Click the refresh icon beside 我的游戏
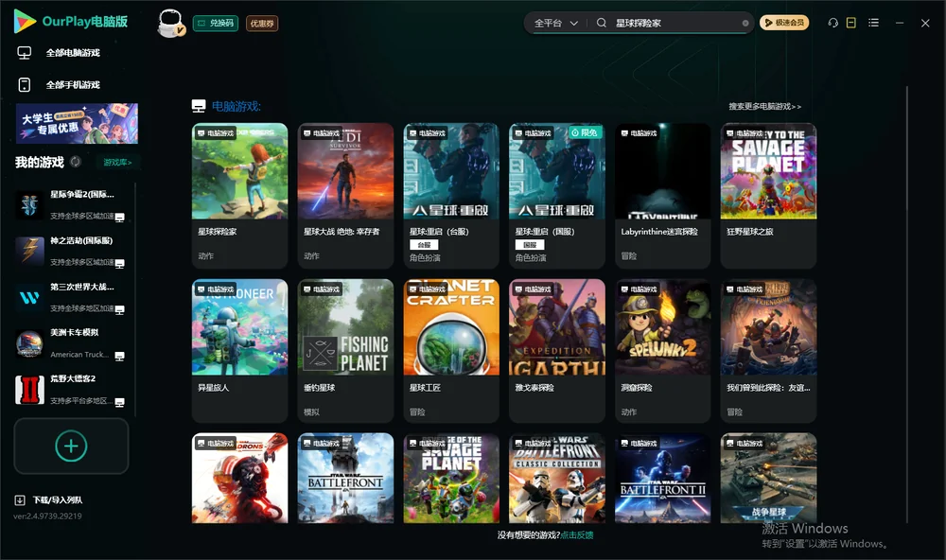Viewport: 946px width, 560px height. coord(76,162)
